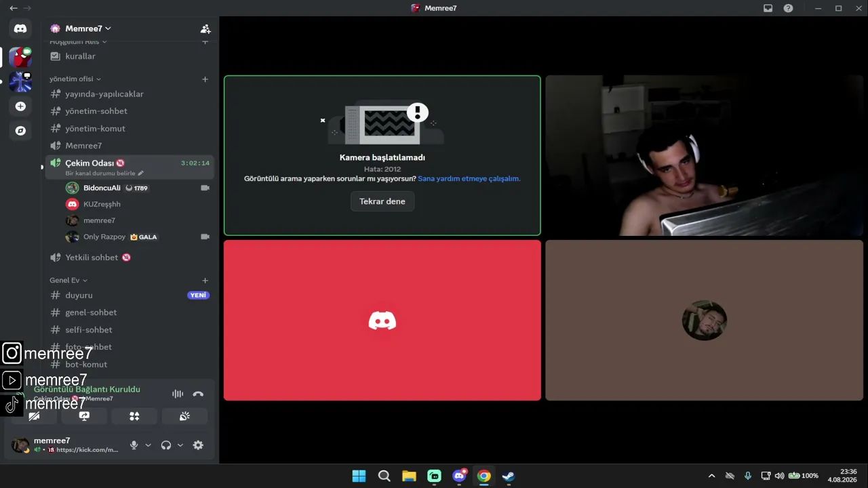Open the activities launcher

click(x=134, y=416)
